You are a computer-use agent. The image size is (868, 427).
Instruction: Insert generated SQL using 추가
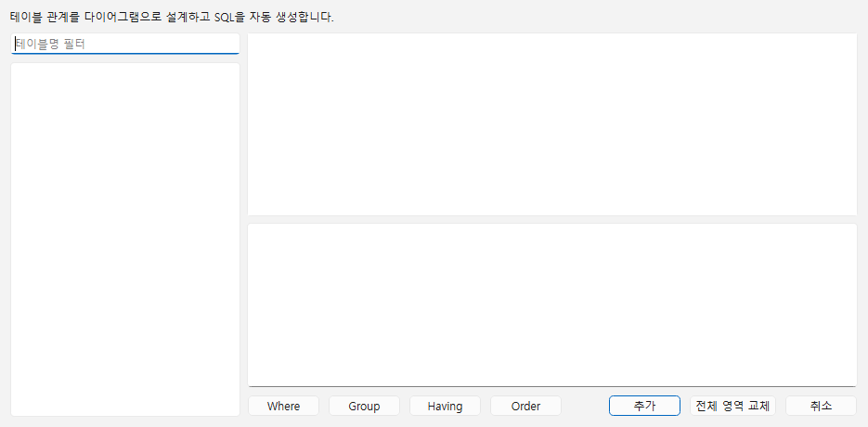pos(644,406)
